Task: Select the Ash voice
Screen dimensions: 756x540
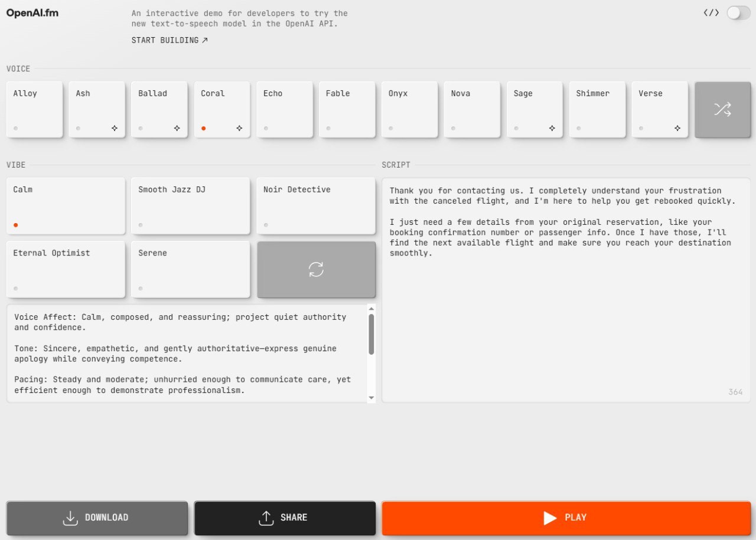Action: (x=97, y=109)
